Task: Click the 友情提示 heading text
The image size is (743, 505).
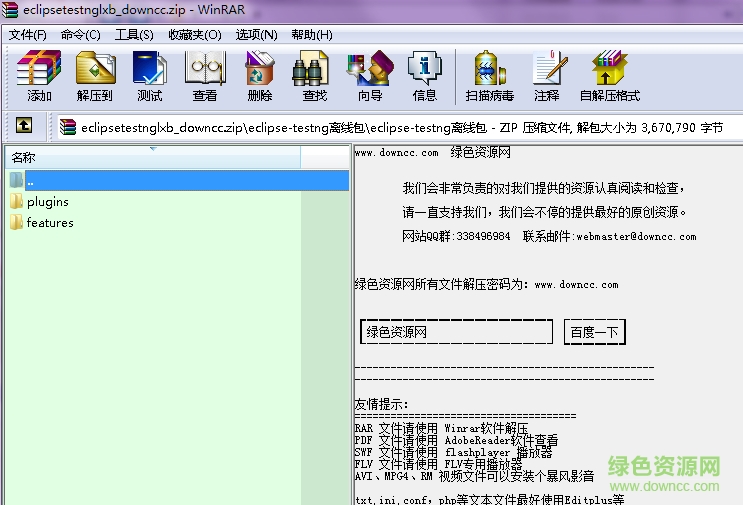Action: click(381, 404)
